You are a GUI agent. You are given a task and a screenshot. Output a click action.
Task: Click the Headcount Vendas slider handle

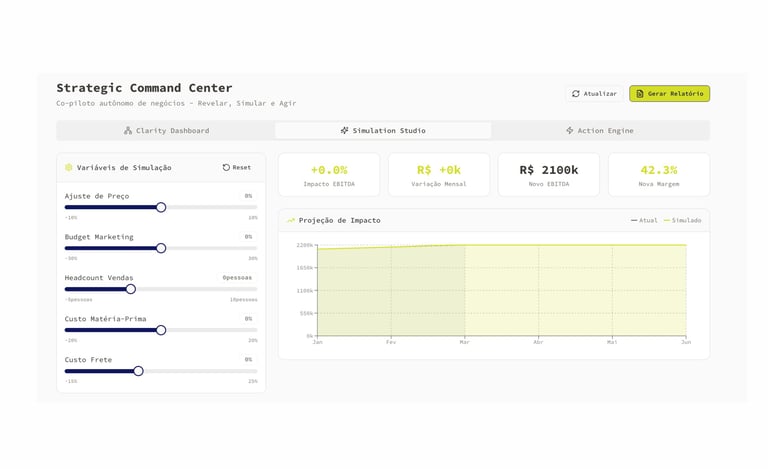click(x=131, y=289)
